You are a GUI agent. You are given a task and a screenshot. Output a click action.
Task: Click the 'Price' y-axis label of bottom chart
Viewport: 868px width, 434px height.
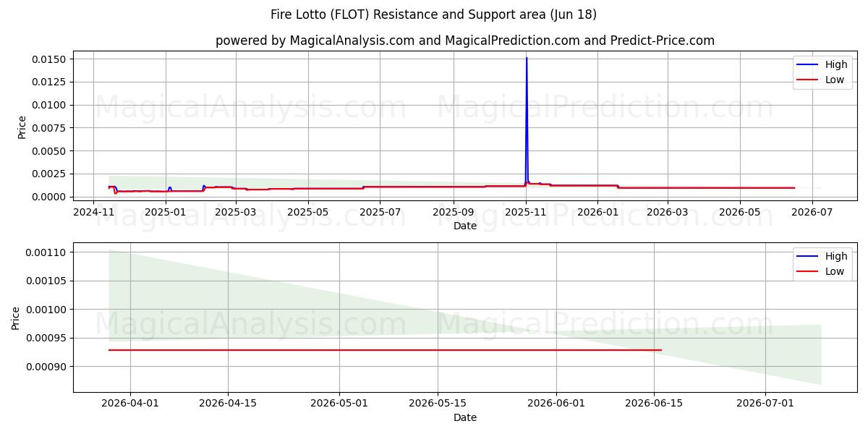[16, 318]
